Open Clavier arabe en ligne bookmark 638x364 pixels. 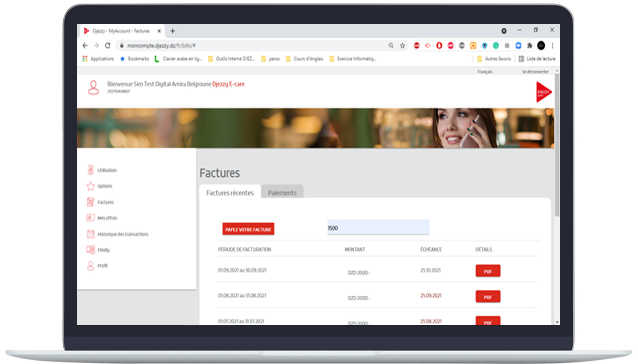click(178, 59)
